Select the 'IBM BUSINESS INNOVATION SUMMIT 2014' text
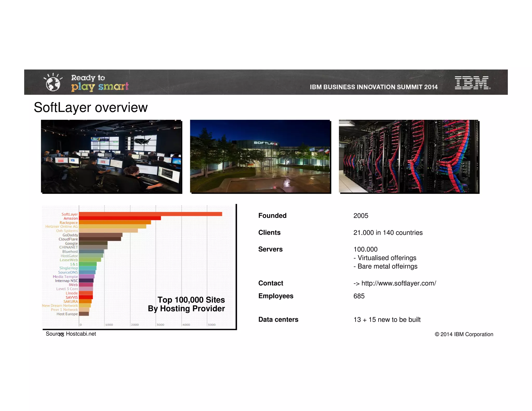532x411 pixels. (374, 87)
